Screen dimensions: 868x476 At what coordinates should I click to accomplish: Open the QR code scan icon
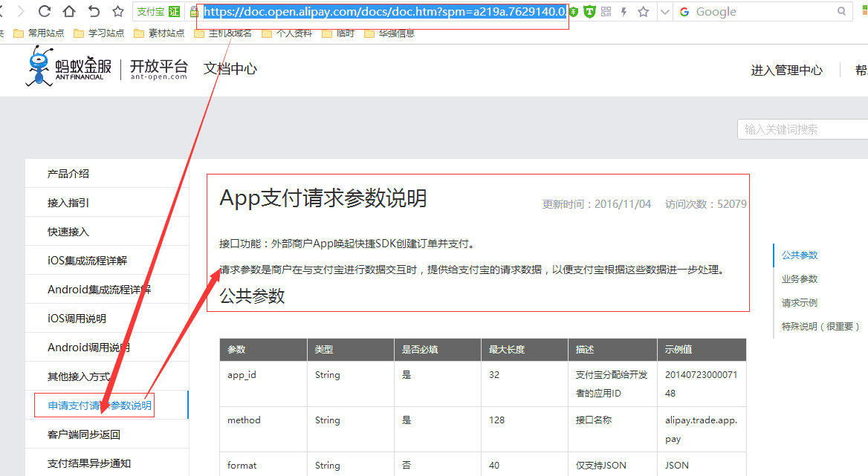(606, 11)
